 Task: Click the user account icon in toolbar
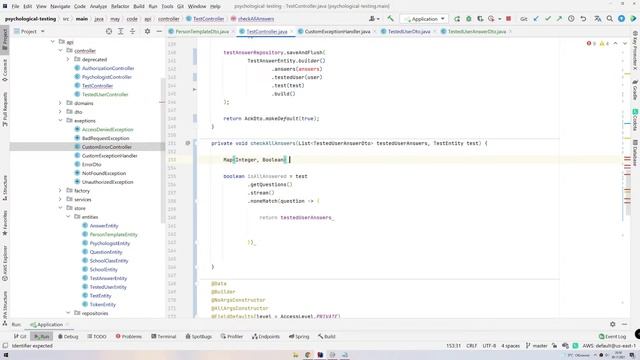click(373, 19)
